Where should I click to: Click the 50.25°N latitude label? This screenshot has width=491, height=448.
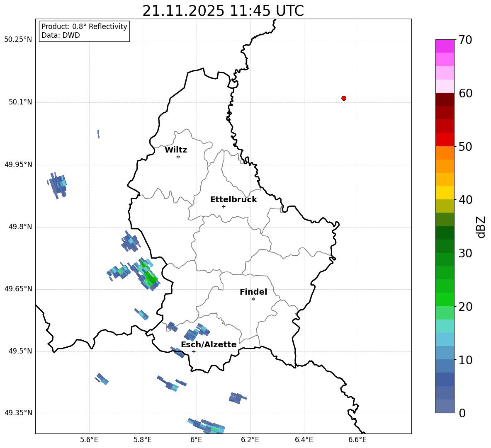[x=18, y=40]
